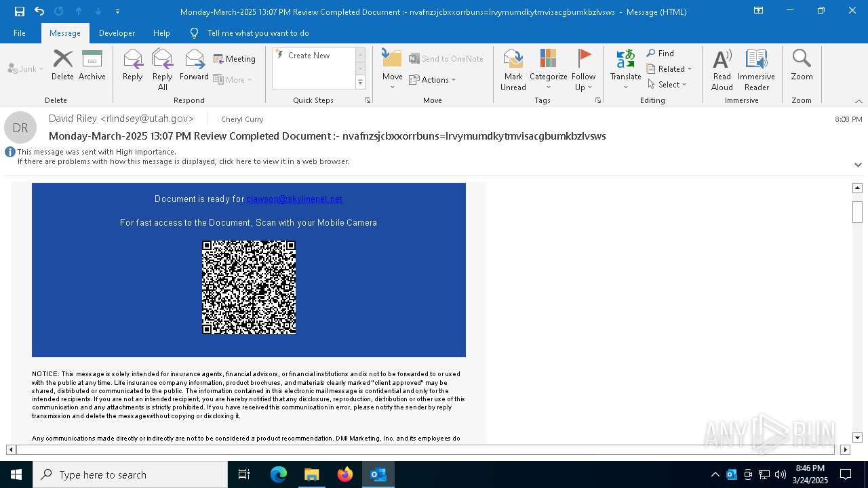Translate the message
The image size is (868, 488).
coord(625,70)
